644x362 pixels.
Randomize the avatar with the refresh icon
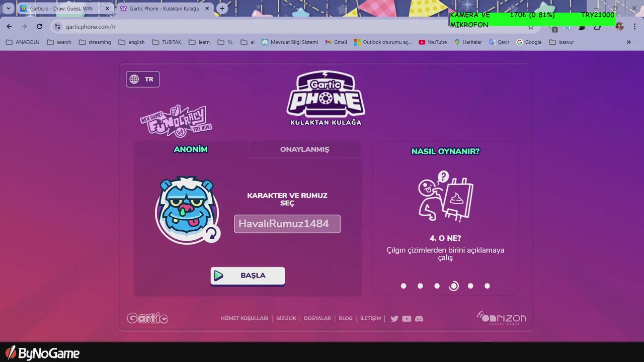pos(212,234)
